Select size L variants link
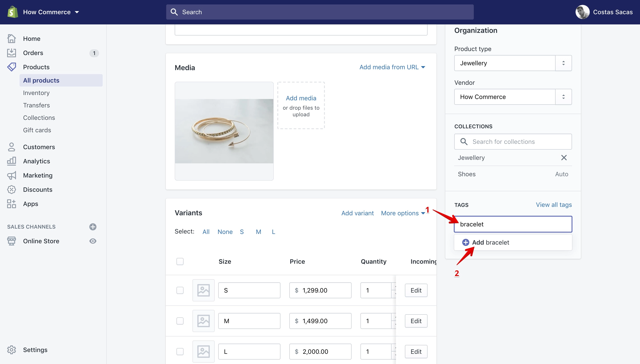 274,232
